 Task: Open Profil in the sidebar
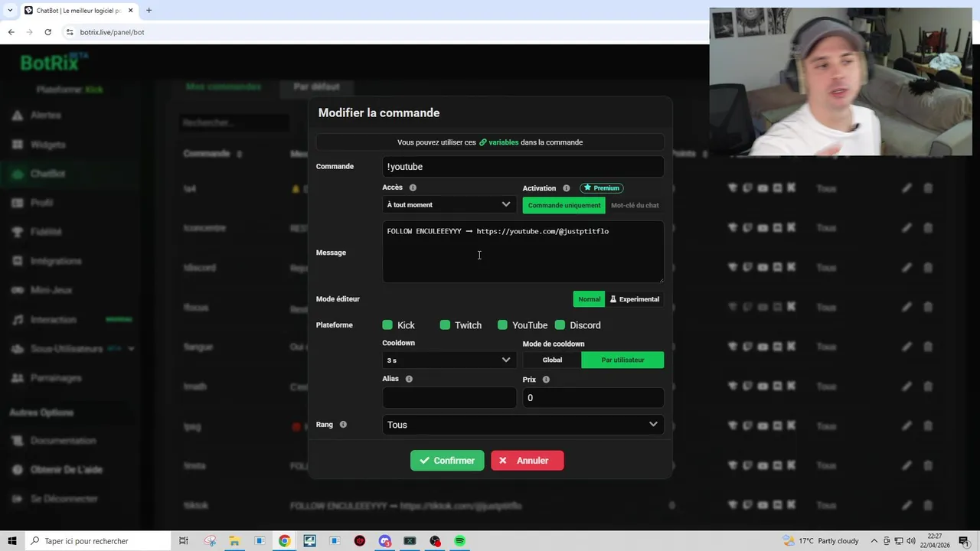[41, 203]
